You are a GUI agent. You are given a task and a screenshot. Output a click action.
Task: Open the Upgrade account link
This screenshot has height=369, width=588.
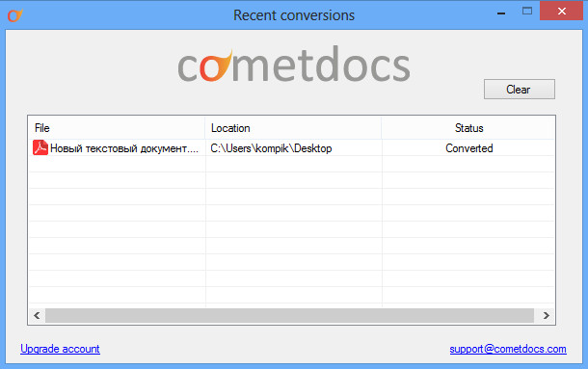60,349
